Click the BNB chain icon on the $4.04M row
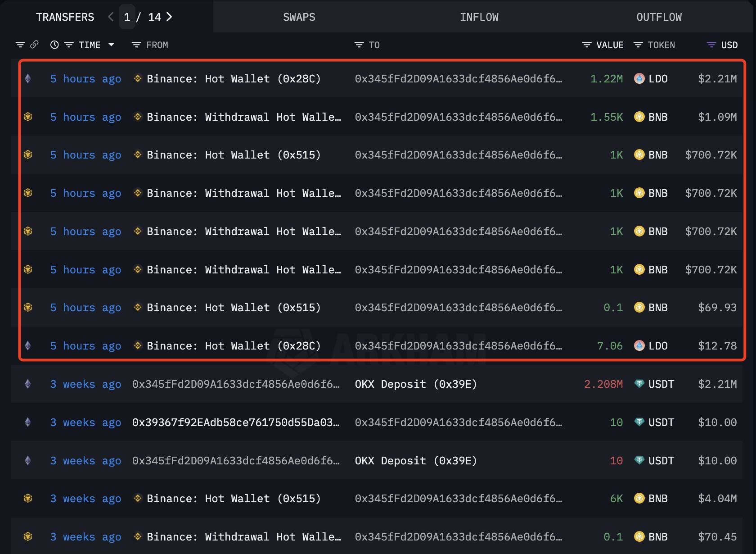 [x=28, y=499]
